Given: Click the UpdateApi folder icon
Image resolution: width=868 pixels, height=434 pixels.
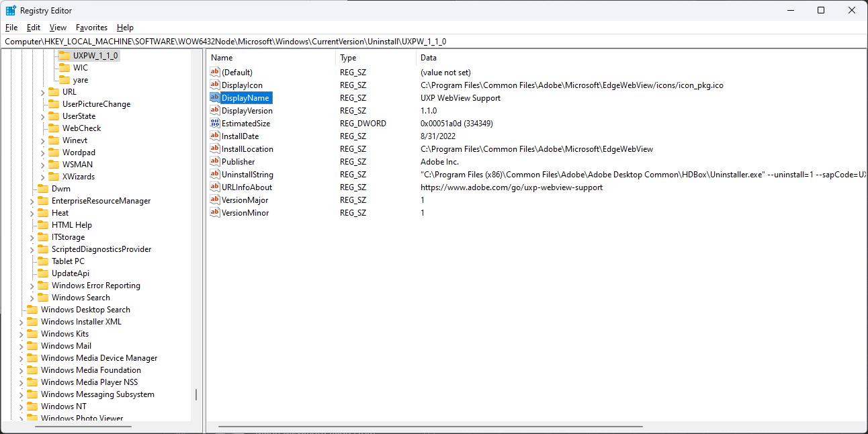Looking at the screenshot, I should pyautogui.click(x=42, y=273).
